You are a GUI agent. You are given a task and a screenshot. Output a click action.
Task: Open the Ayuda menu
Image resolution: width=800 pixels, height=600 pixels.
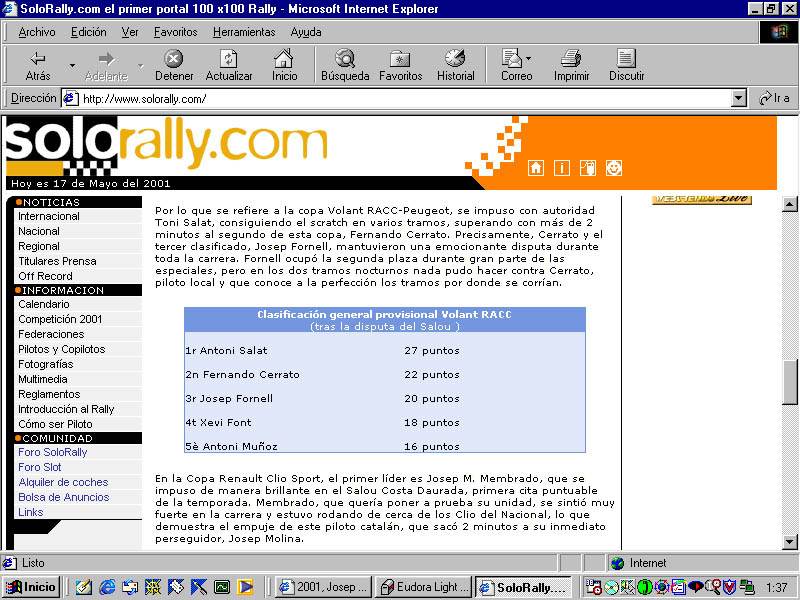(306, 32)
